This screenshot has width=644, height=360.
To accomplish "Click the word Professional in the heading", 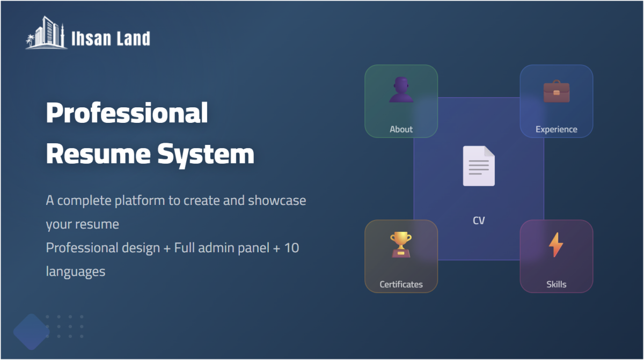I will point(127,113).
